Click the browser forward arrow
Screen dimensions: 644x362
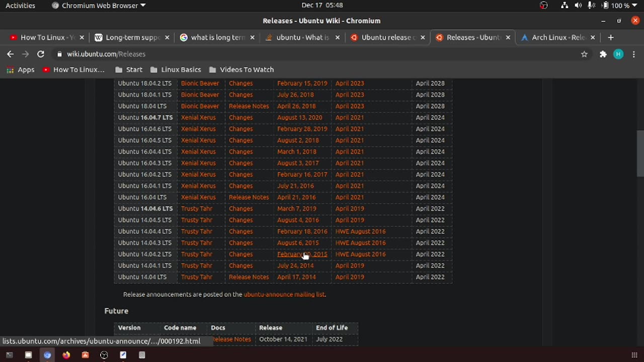point(25,54)
